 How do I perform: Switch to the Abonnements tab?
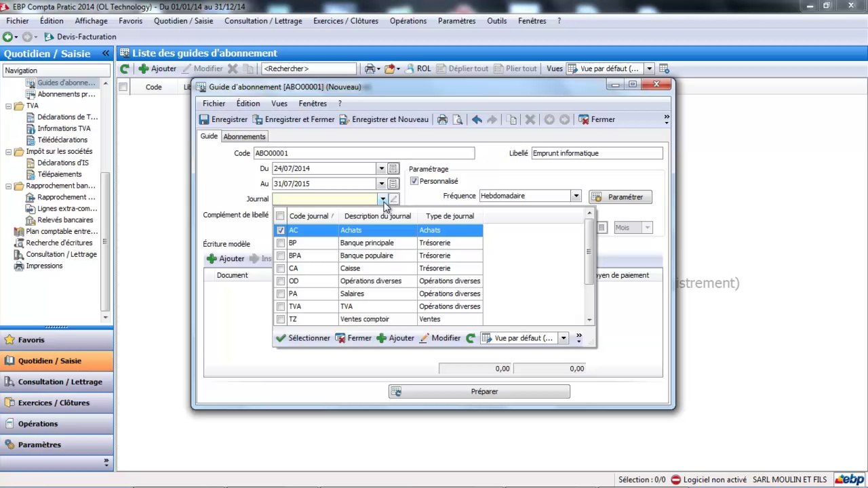[x=244, y=136]
